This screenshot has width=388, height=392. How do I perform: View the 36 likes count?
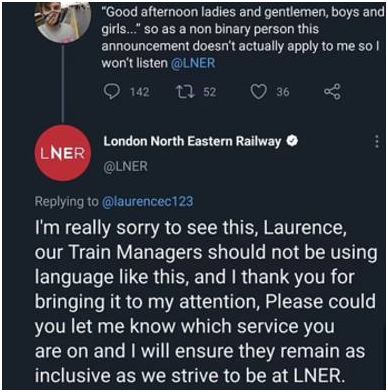283,92
